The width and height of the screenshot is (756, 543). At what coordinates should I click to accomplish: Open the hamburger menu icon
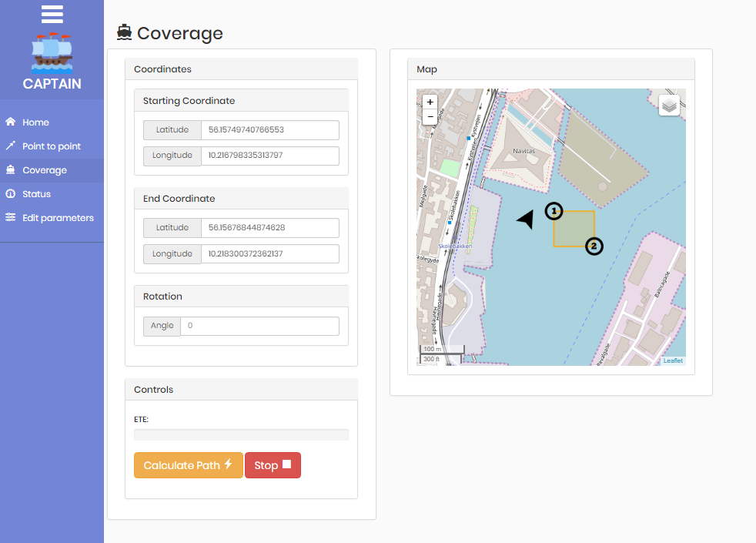click(x=52, y=14)
